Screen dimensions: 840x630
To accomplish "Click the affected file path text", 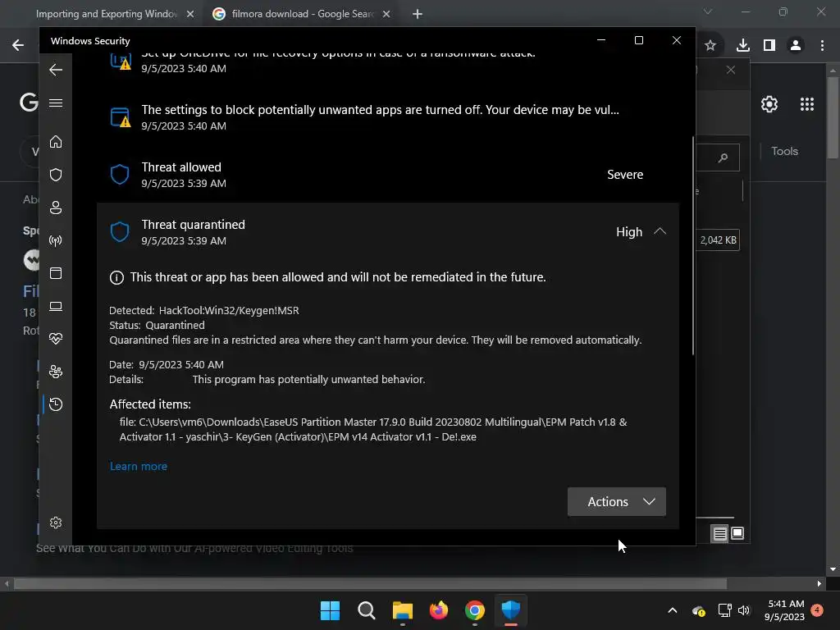I will click(373, 430).
